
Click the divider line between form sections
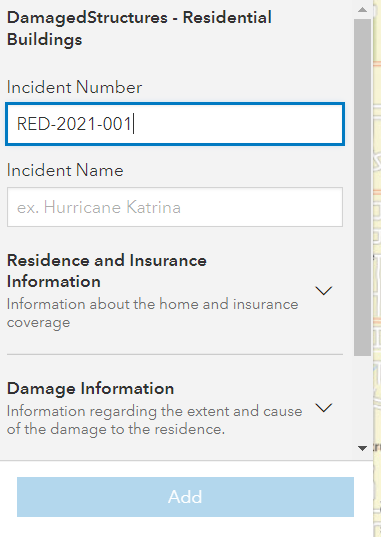pos(175,354)
